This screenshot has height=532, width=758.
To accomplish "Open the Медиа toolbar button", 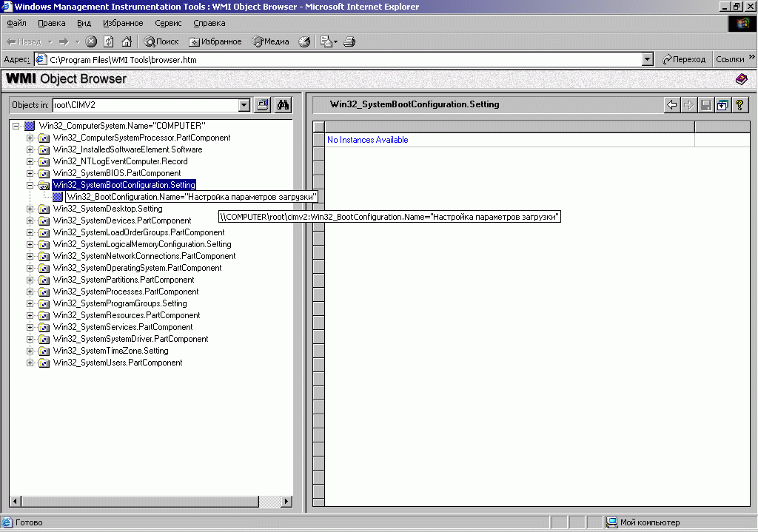I will 270,42.
